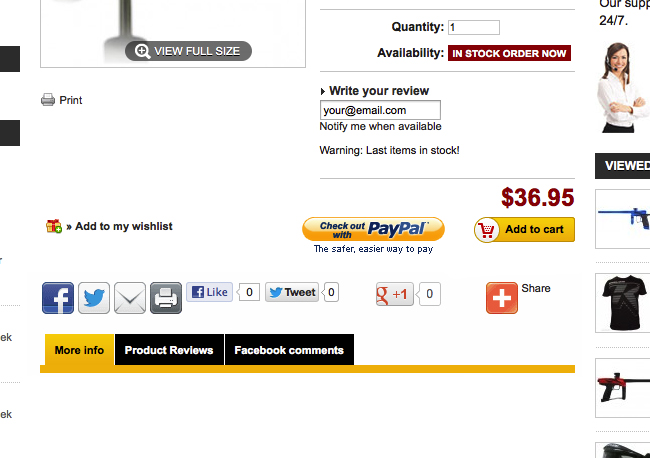Viewport: 650px width, 458px height.
Task: Click the your@email.com notification field
Action: [380, 110]
